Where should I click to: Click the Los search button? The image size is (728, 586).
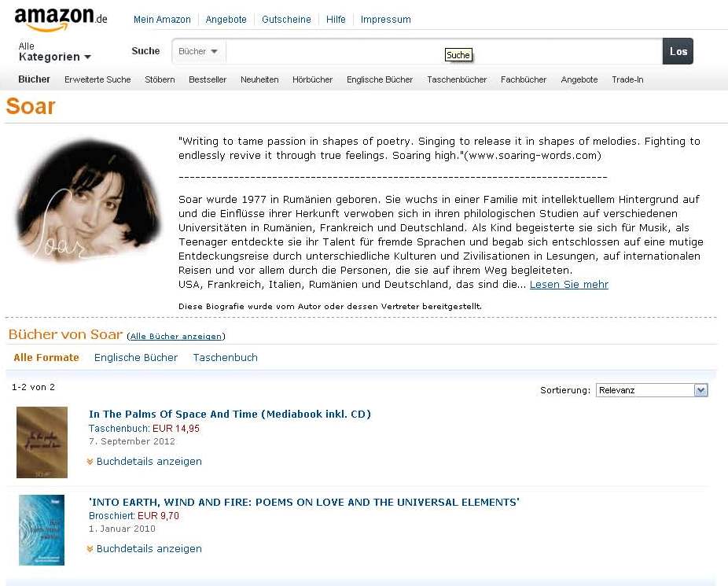pyautogui.click(x=678, y=52)
